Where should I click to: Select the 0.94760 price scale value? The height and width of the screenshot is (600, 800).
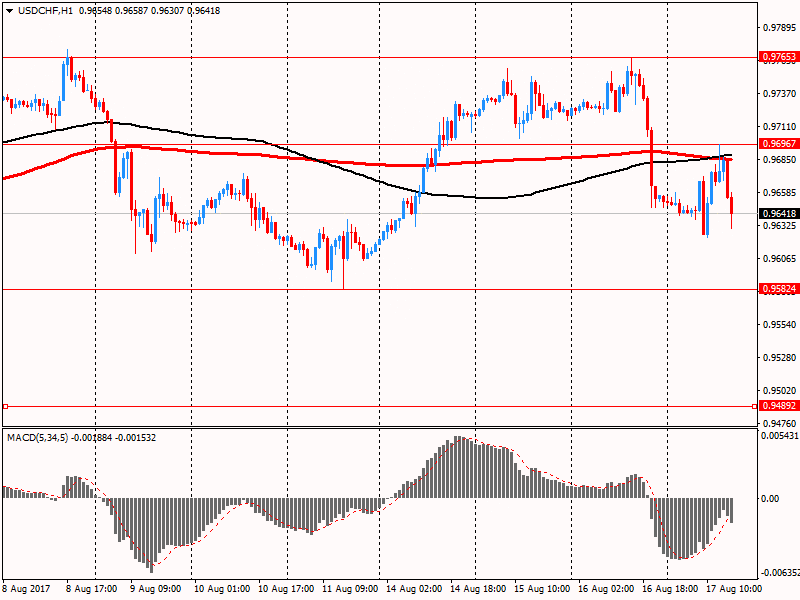coord(780,423)
